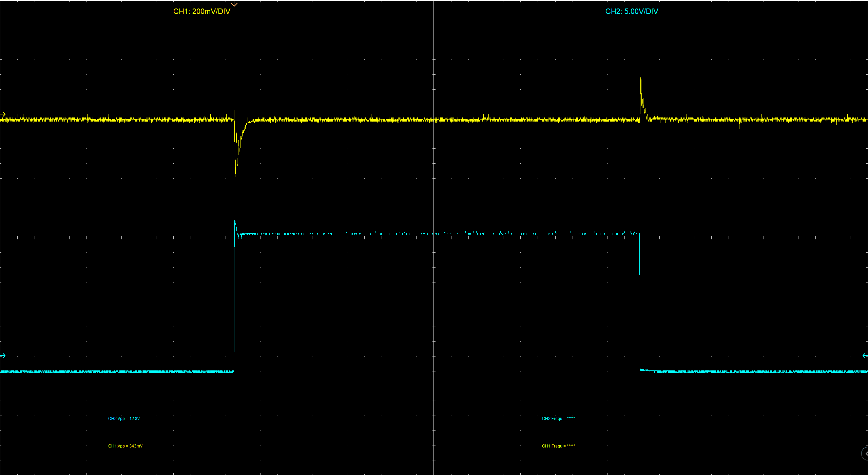The image size is (868, 475).
Task: Select the yellow CH1 ground level arrow
Action: coord(3,114)
